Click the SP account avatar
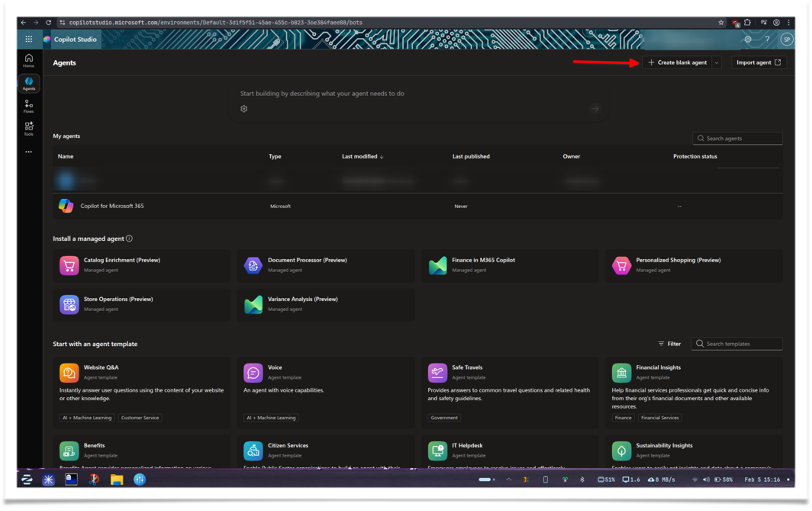812x511 pixels. coord(786,39)
